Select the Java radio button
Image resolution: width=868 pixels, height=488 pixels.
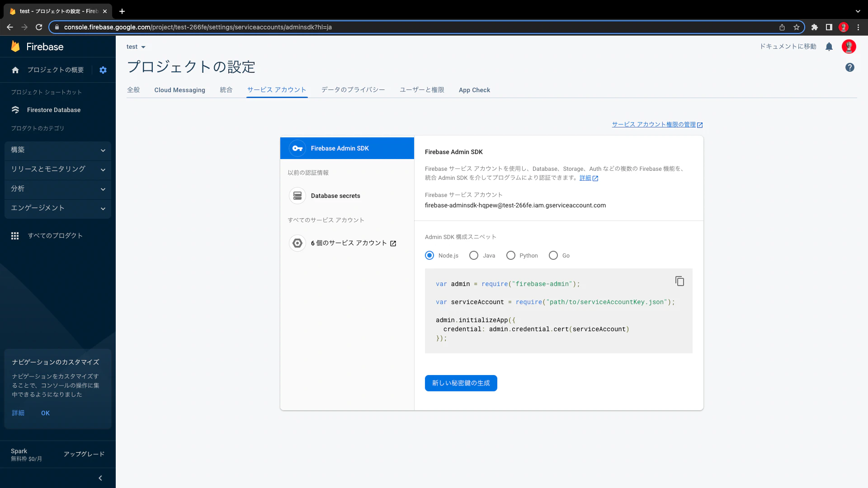[474, 256]
